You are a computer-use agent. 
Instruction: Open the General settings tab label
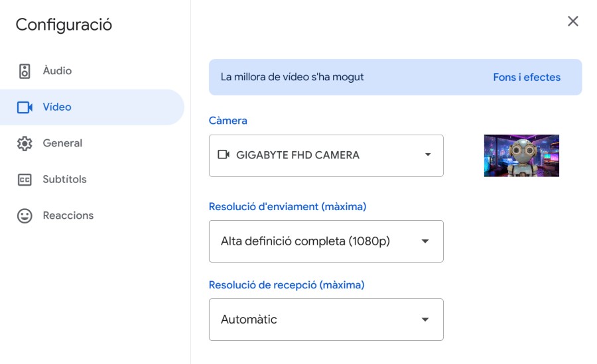point(62,143)
